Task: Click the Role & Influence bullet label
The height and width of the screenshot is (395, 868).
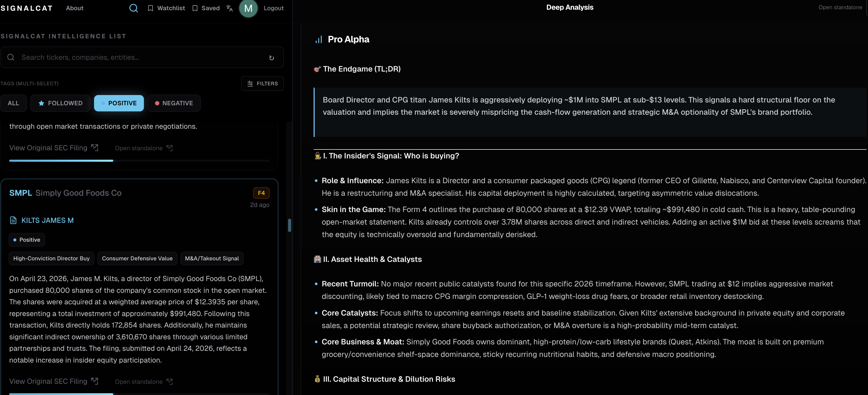Action: pos(352,180)
